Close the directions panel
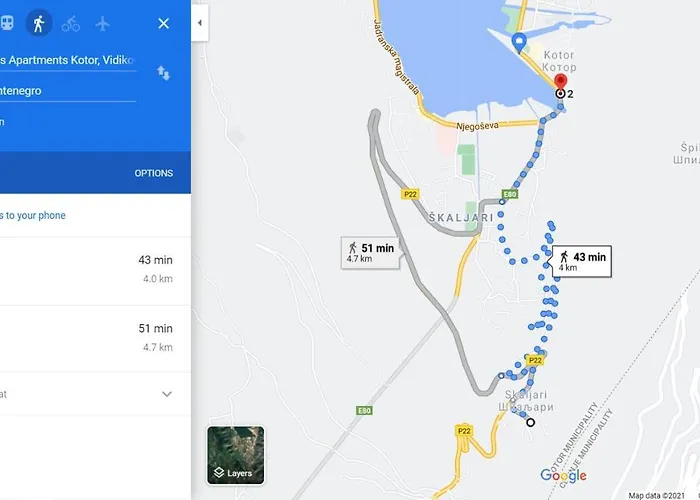700x500 pixels. (x=163, y=24)
